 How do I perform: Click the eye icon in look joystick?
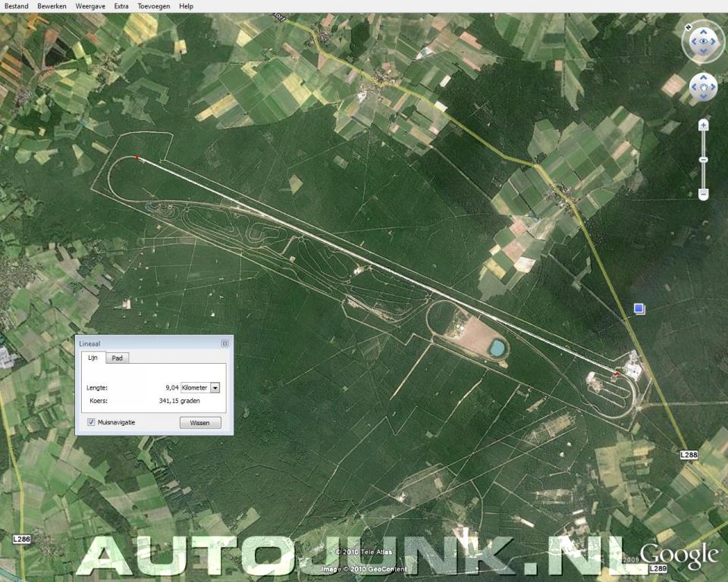point(704,42)
